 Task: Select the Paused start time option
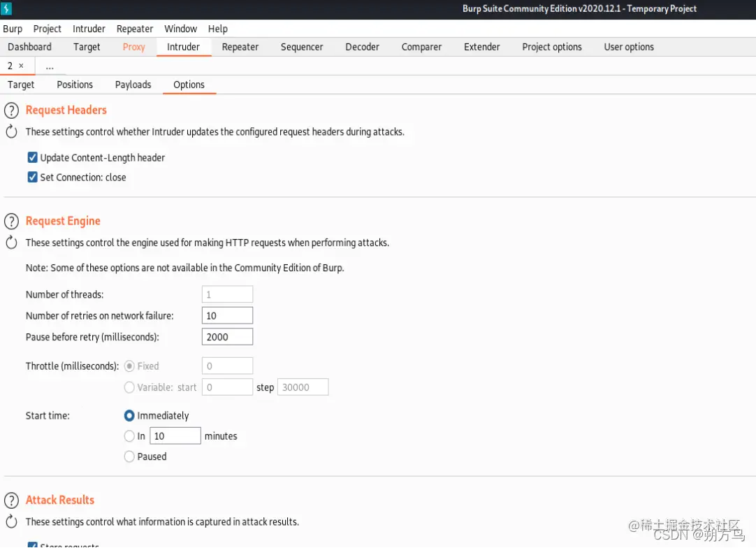[129, 456]
